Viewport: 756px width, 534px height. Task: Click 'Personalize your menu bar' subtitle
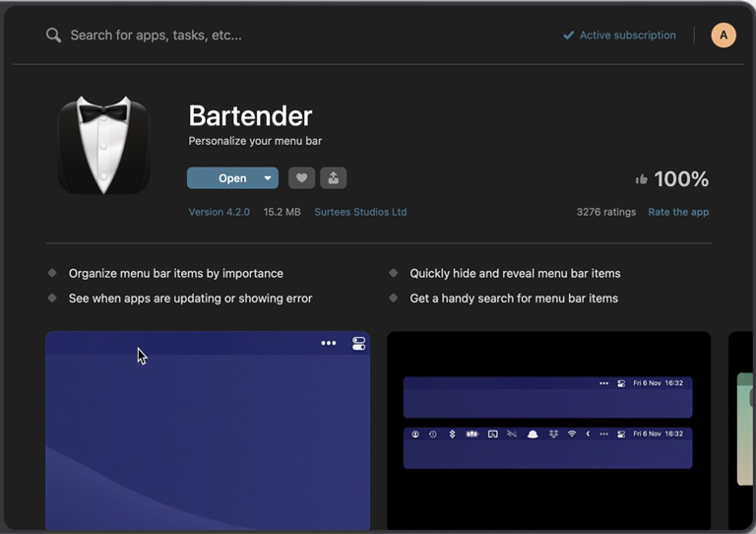click(x=255, y=141)
